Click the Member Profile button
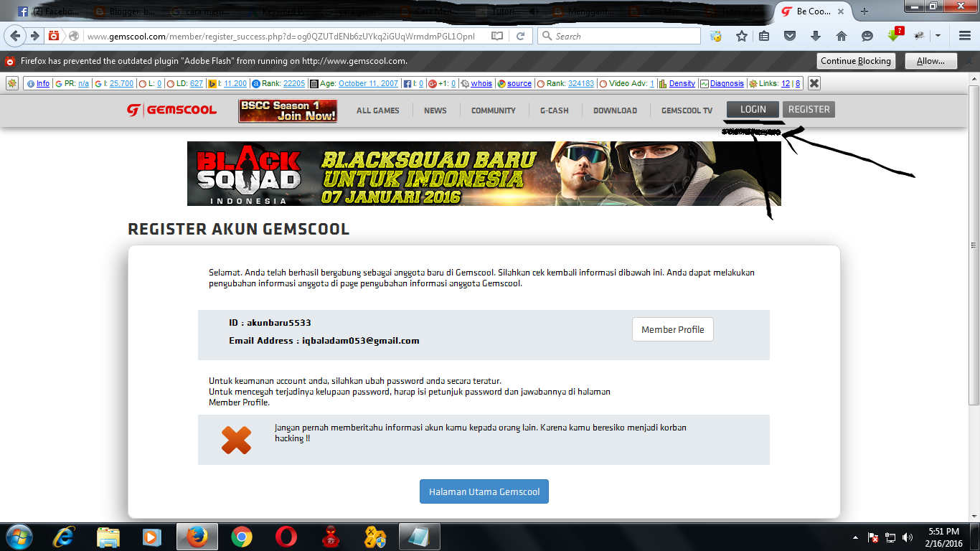 (x=673, y=329)
